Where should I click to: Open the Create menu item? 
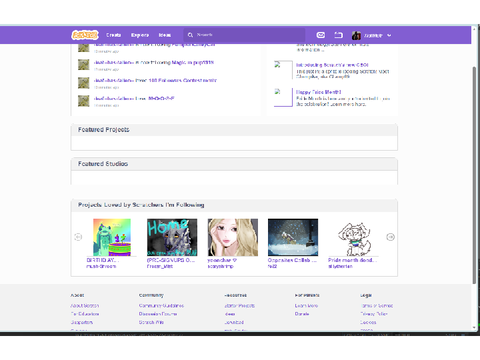click(114, 35)
